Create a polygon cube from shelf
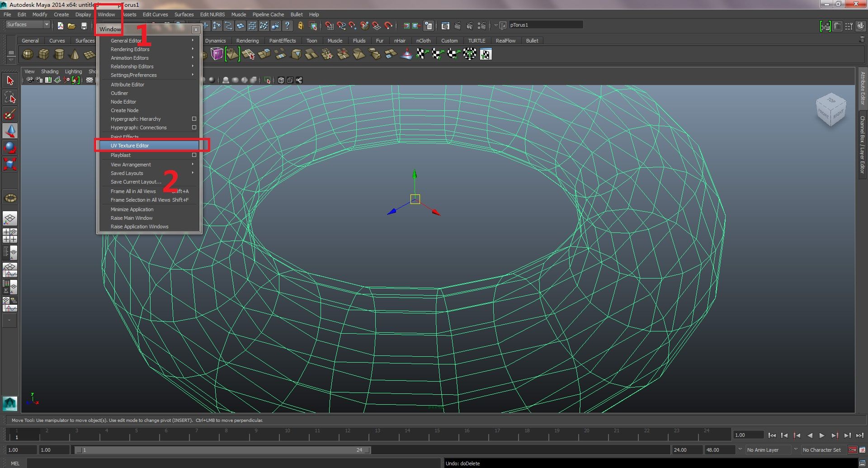The image size is (868, 468). pyautogui.click(x=43, y=55)
